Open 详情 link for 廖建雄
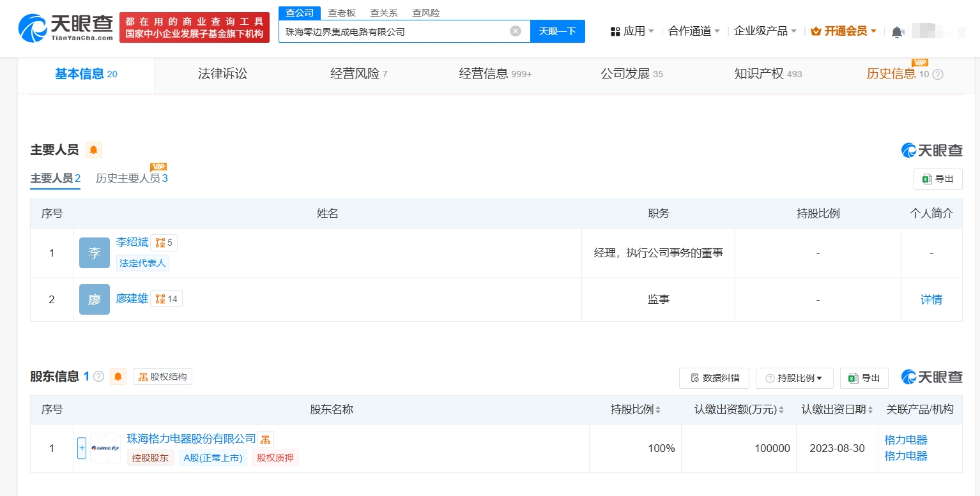This screenshot has height=496, width=980. (x=931, y=299)
